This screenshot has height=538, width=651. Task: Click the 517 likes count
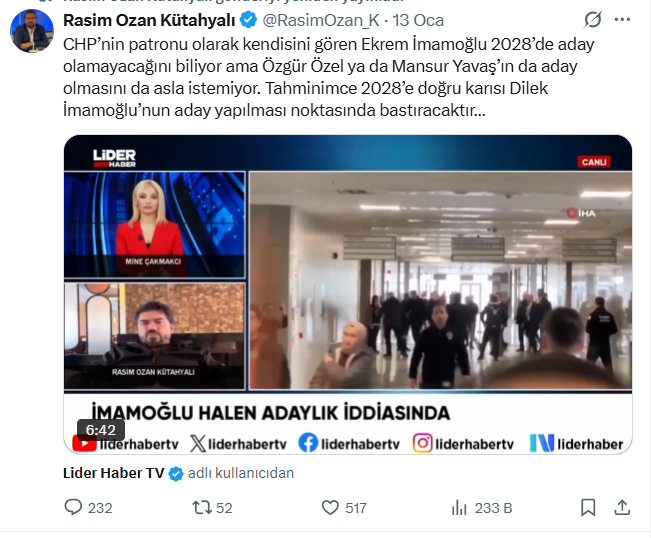356,508
